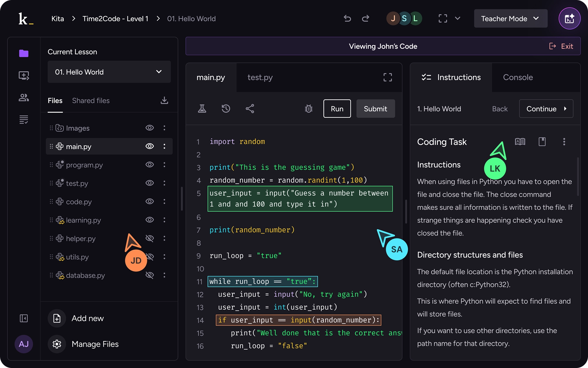Screen dimensions: 588x368
Task: Open the AI assistant purple icon
Action: (x=569, y=19)
